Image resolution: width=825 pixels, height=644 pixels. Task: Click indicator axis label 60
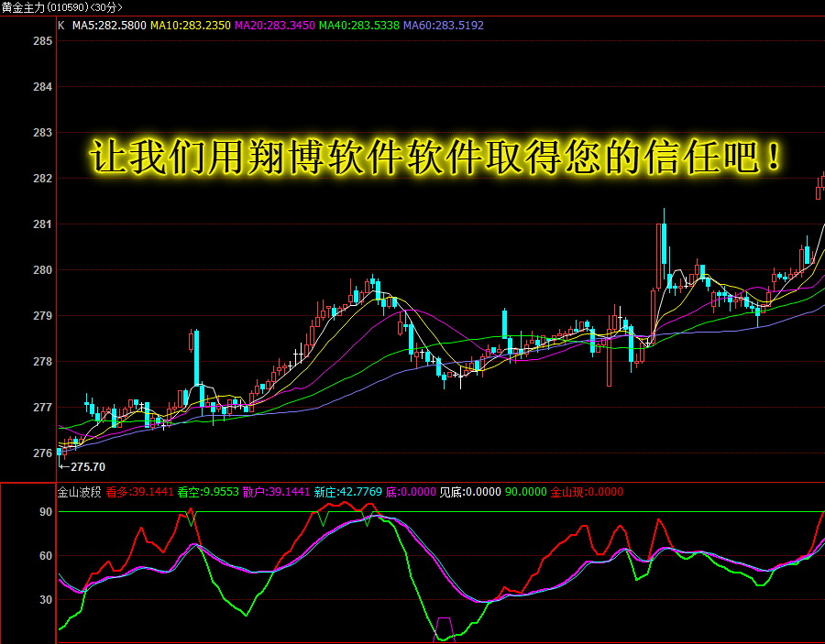[46, 556]
